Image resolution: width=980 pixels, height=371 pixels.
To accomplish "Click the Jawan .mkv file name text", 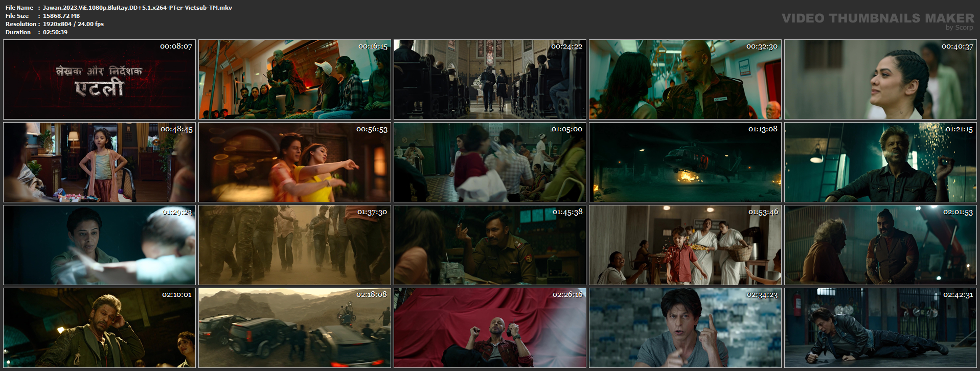I will point(138,8).
